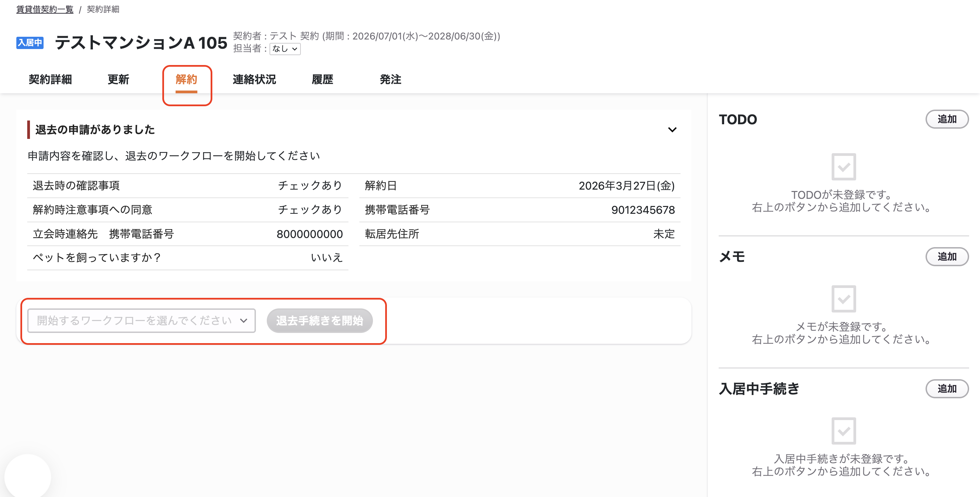Click the 入居中手続き empty-state checkbox icon
Viewport: 980px width, 497px height.
[844, 431]
